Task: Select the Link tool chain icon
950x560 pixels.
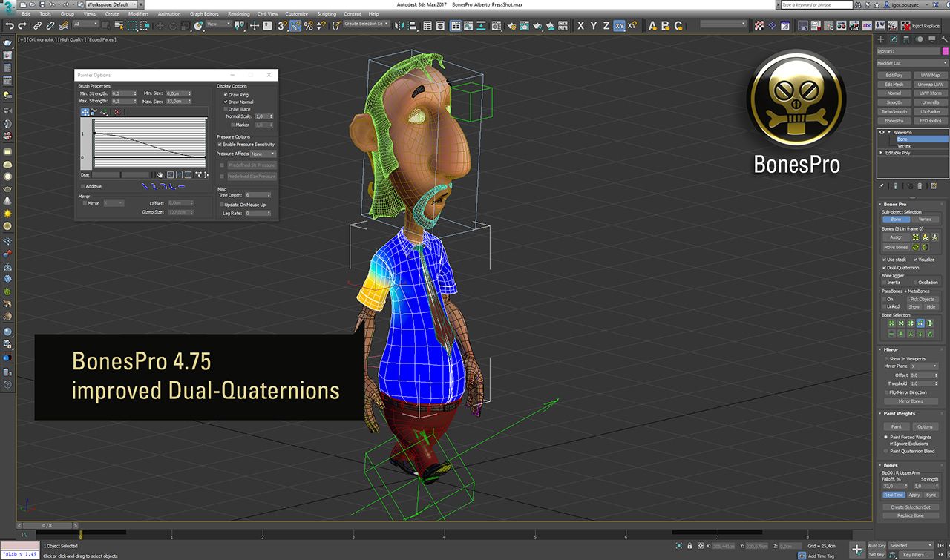Action: pyautogui.click(x=38, y=25)
